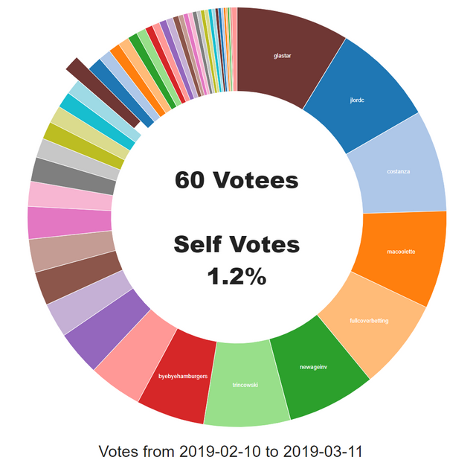Viewport: 476px width, 460px height.
Task: Click the 60 Votees center text
Action: pos(237,180)
